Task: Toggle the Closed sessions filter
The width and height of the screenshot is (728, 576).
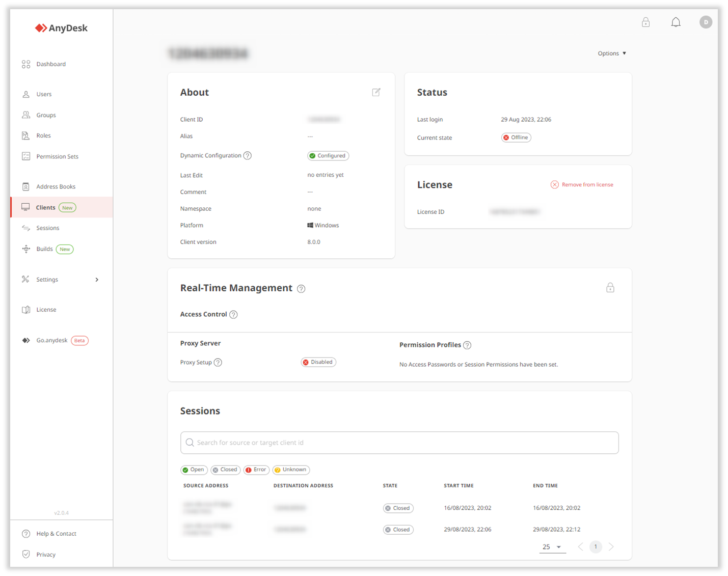Action: (225, 470)
